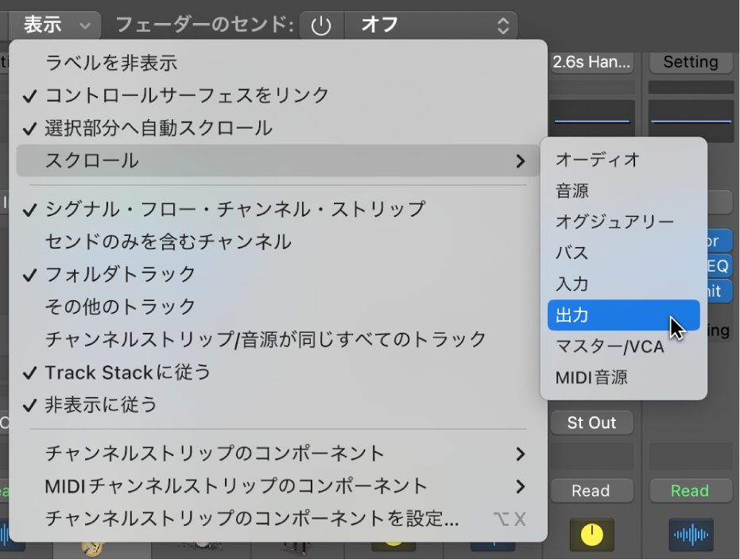
Task: Click the blue waveform channel icon
Action: [691, 535]
